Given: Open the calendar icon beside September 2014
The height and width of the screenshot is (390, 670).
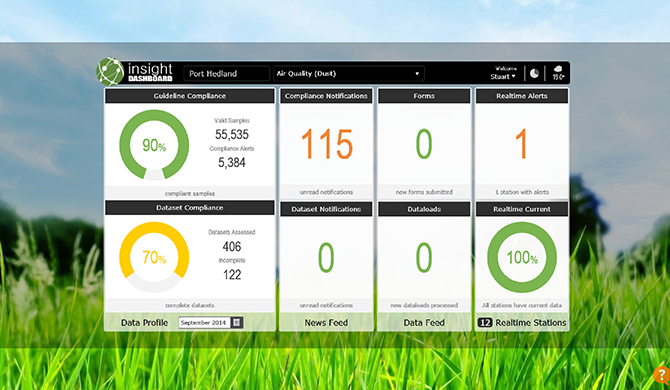Looking at the screenshot, I should pos(237,323).
